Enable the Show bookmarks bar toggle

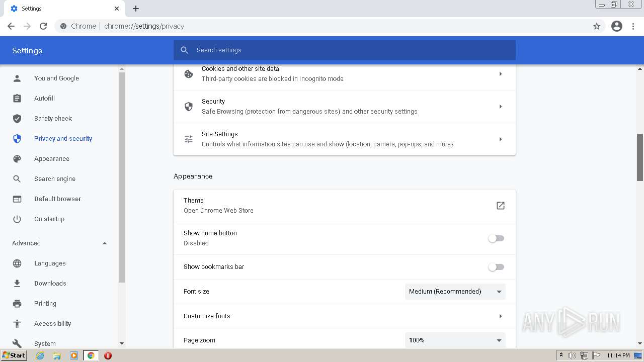pyautogui.click(x=496, y=267)
